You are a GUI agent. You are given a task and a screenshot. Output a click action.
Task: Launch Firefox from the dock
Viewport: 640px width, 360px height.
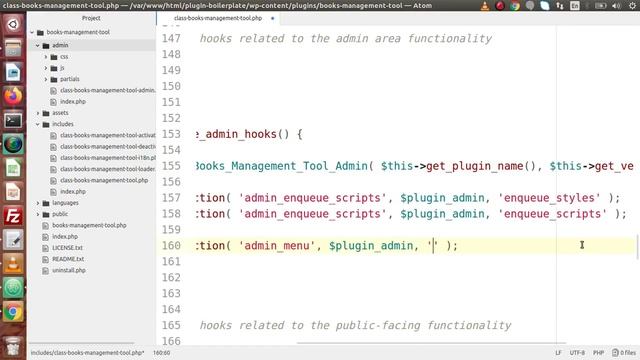point(13,97)
